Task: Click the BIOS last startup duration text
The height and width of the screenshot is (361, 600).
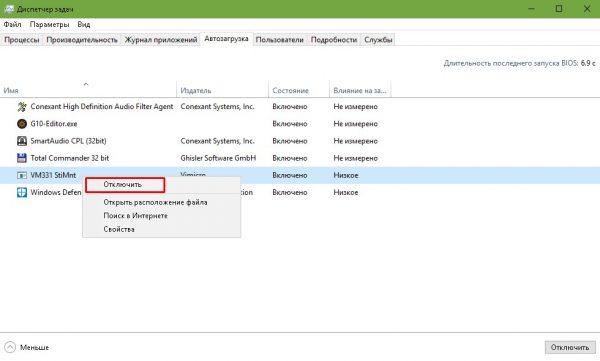Action: coord(519,63)
